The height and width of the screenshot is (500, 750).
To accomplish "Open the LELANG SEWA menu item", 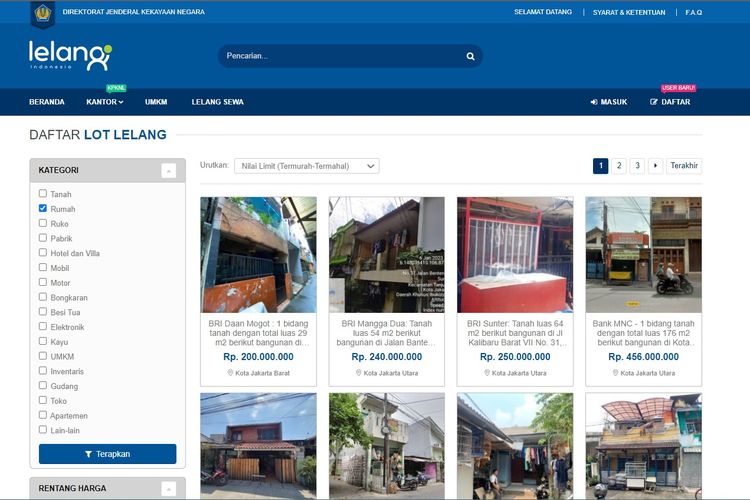I will click(218, 102).
